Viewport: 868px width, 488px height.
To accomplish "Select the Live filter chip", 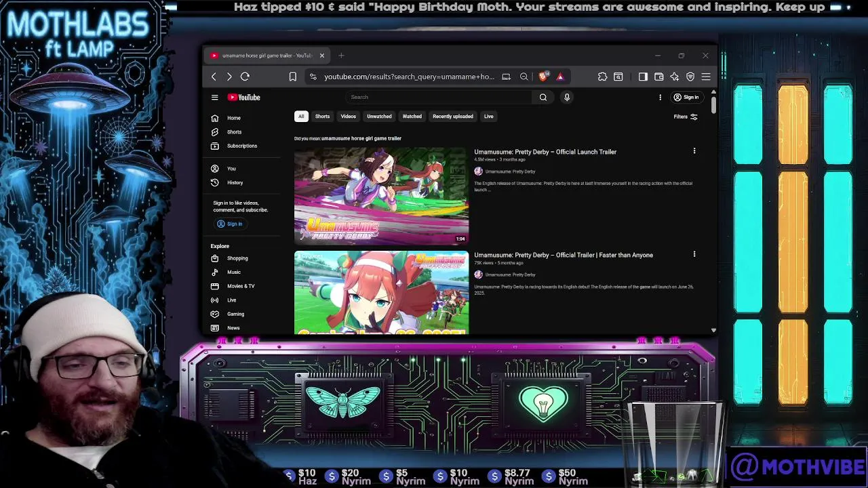I will pos(488,117).
